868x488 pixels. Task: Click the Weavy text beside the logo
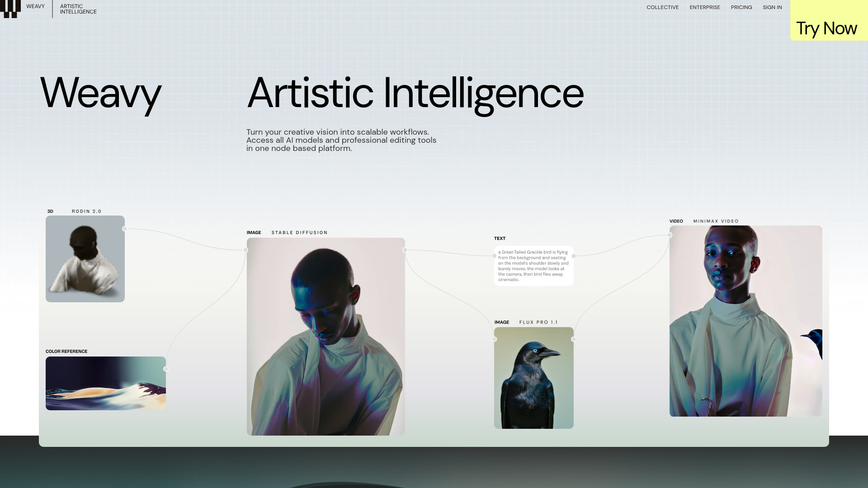click(x=35, y=6)
